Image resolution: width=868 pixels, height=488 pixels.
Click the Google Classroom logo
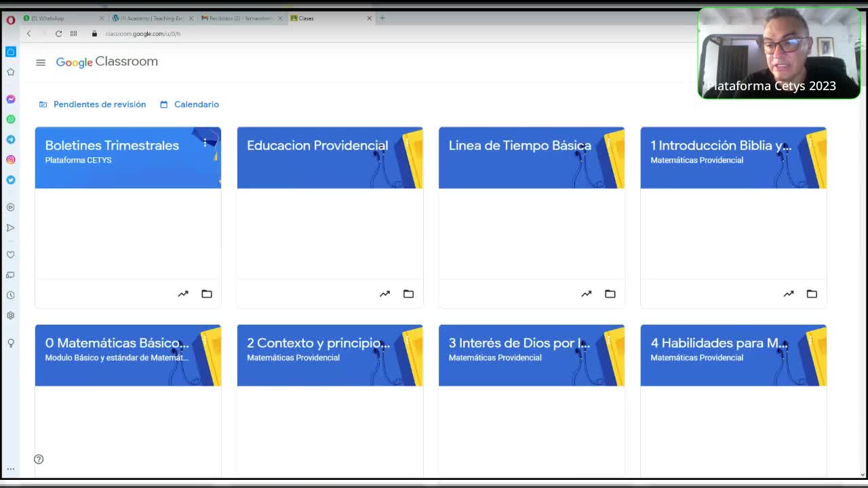106,62
